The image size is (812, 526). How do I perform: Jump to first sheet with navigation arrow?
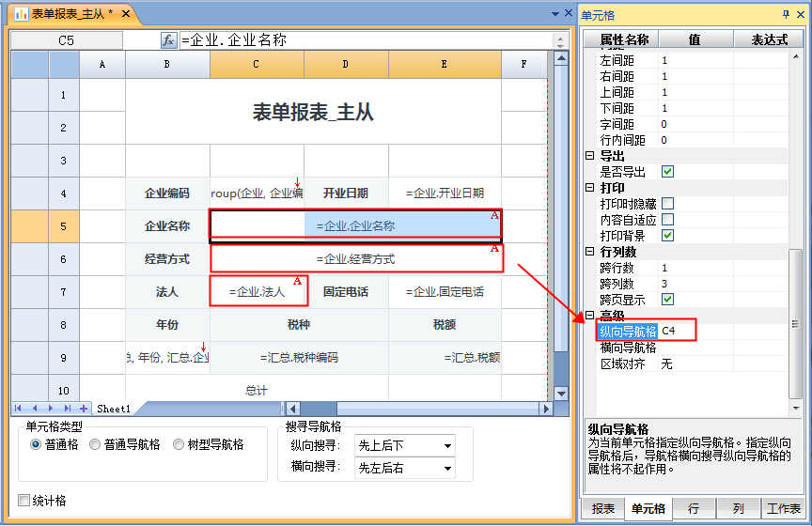[x=20, y=409]
